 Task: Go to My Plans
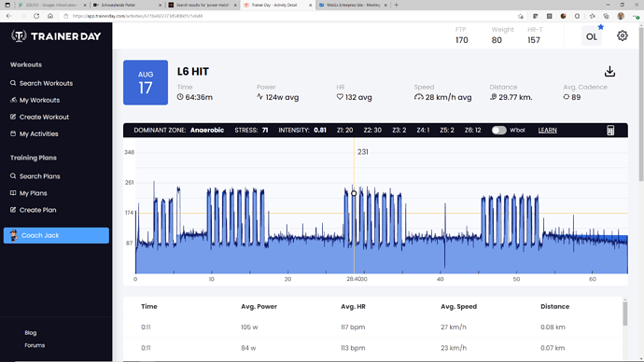tap(28, 193)
